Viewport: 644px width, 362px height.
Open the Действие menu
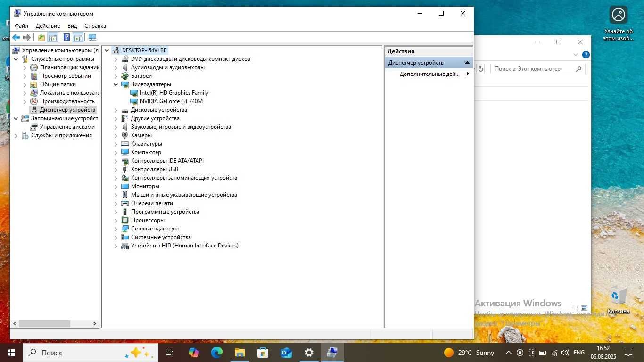(48, 26)
